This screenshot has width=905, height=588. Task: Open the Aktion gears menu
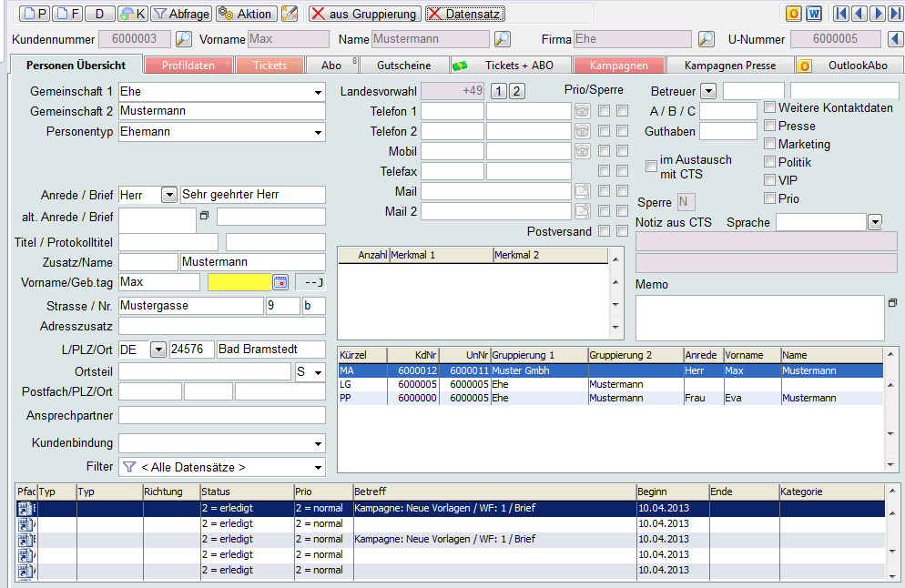coord(247,14)
